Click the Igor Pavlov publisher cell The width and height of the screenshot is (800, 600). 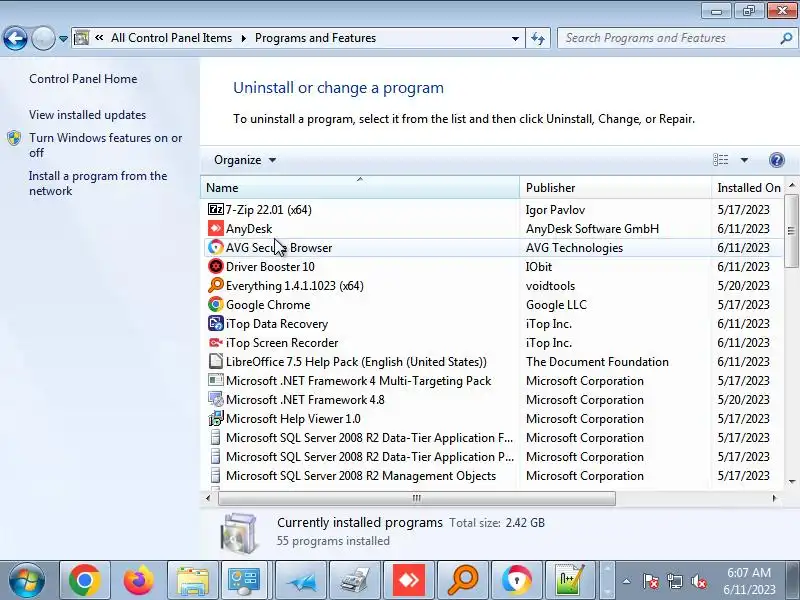pyautogui.click(x=555, y=210)
